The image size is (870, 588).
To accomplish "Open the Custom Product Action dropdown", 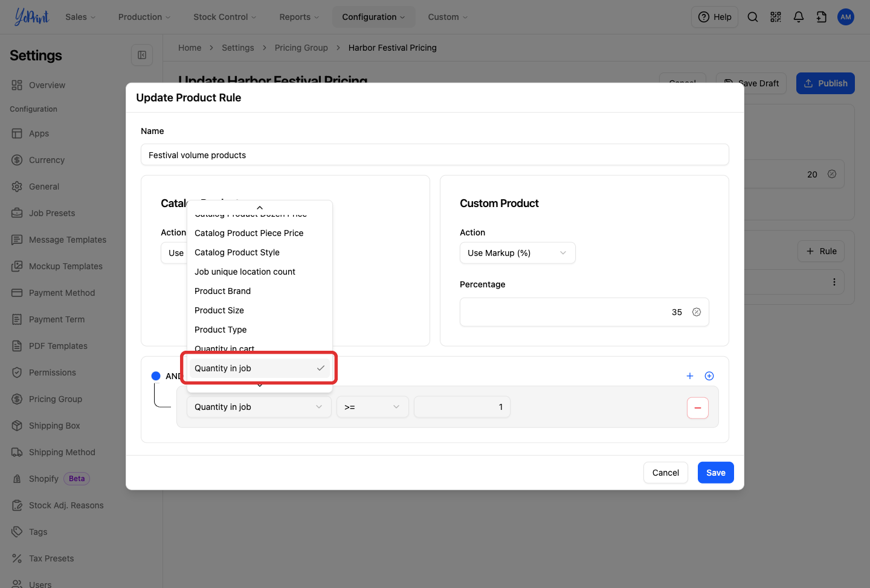I will (518, 253).
